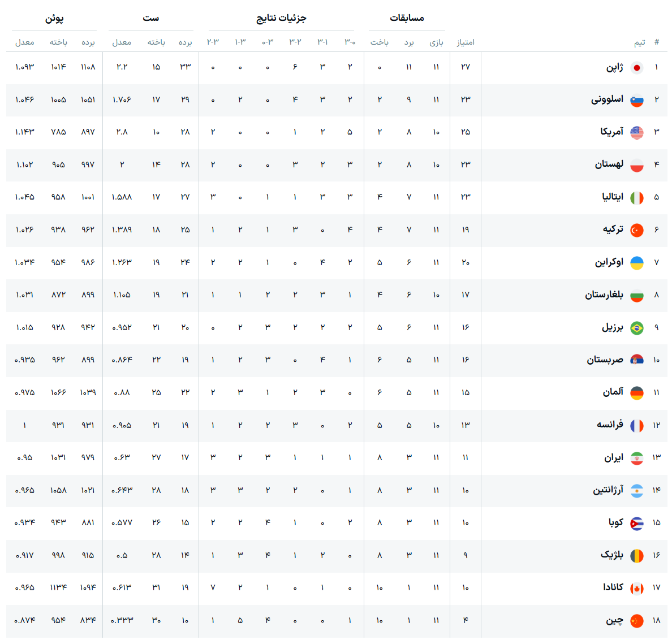Click the Argentina flag icon

637,491
